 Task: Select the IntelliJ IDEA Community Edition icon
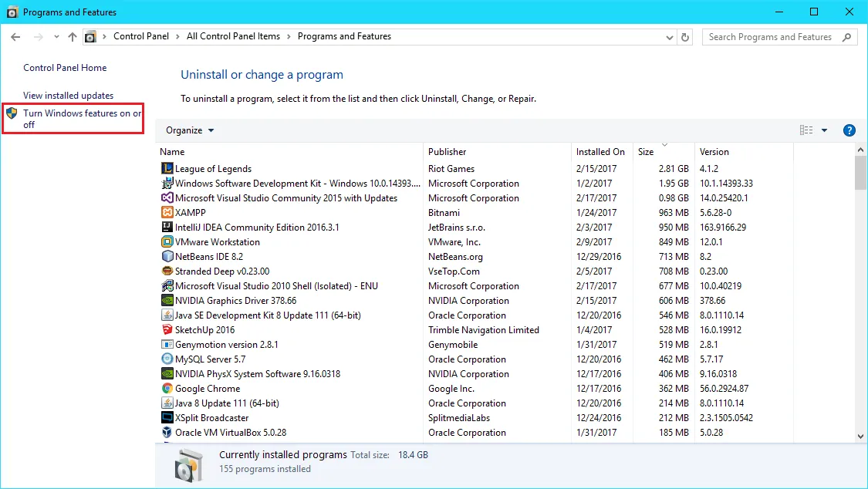[169, 227]
